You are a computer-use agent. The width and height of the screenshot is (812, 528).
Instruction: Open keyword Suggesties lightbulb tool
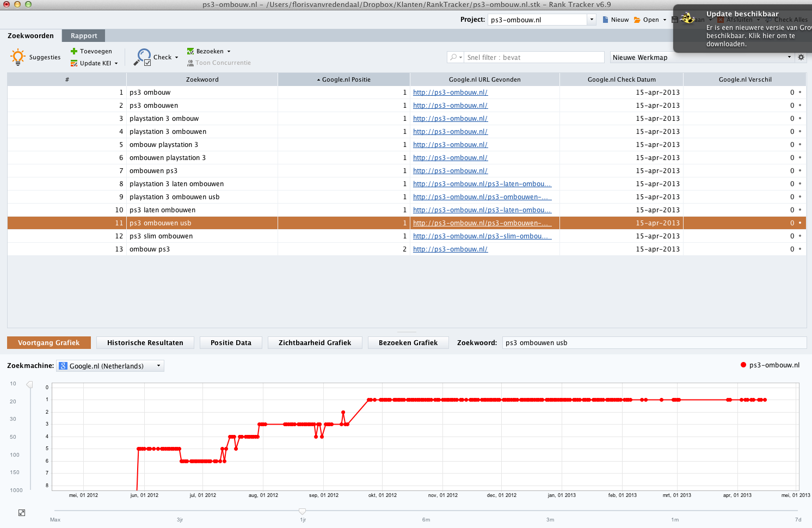tap(17, 57)
